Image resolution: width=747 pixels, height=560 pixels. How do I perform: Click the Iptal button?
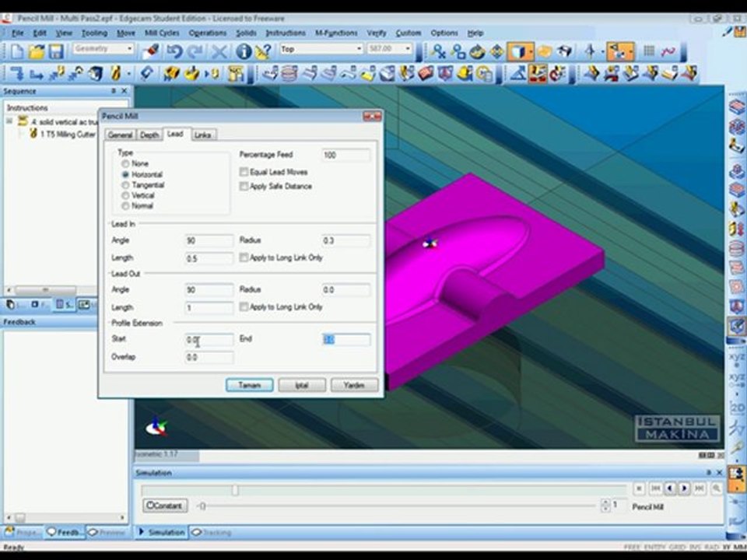[302, 385]
